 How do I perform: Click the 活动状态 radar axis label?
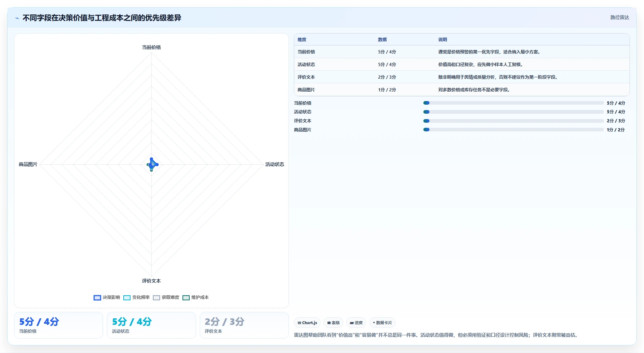click(275, 164)
